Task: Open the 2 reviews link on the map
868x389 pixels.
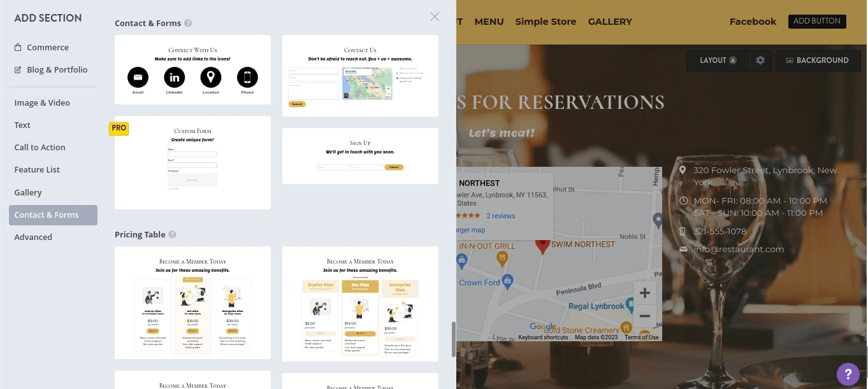Action: (501, 216)
